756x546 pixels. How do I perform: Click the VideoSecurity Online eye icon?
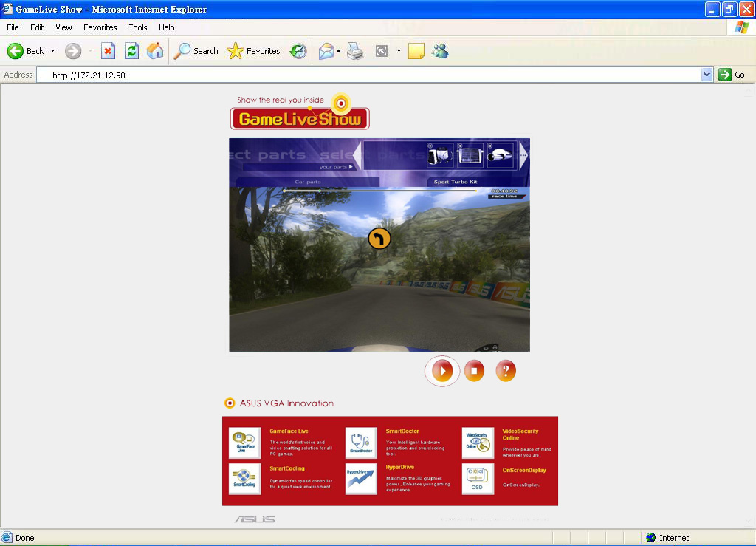point(478,443)
